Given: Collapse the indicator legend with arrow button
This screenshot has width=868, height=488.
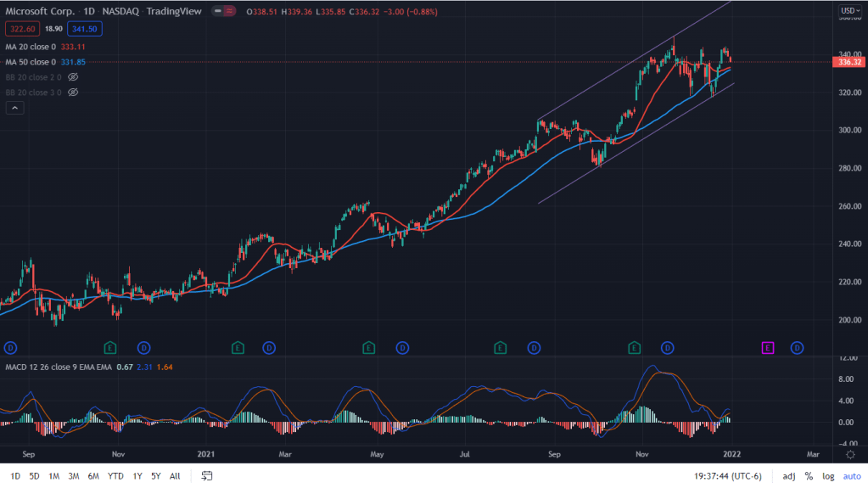Looking at the screenshot, I should tap(14, 108).
